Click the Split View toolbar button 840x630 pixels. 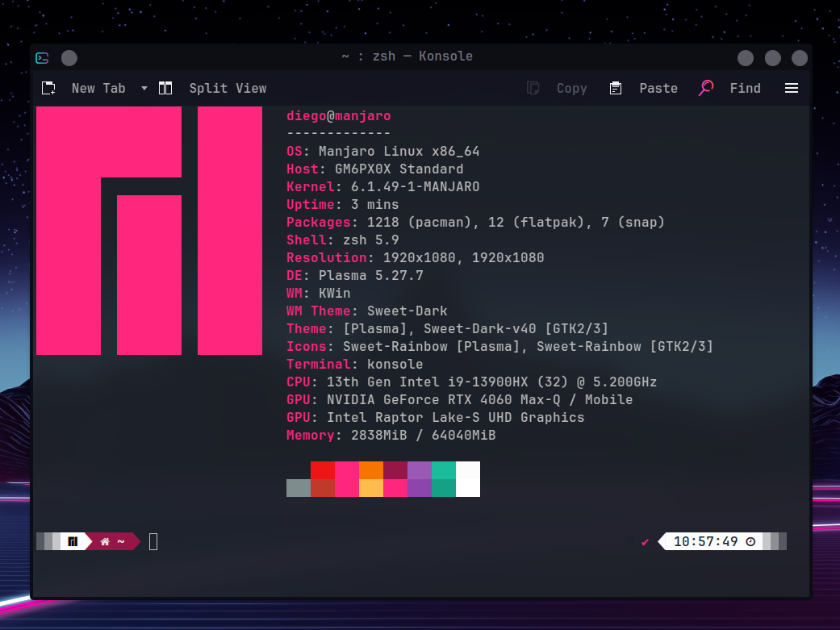click(x=213, y=89)
